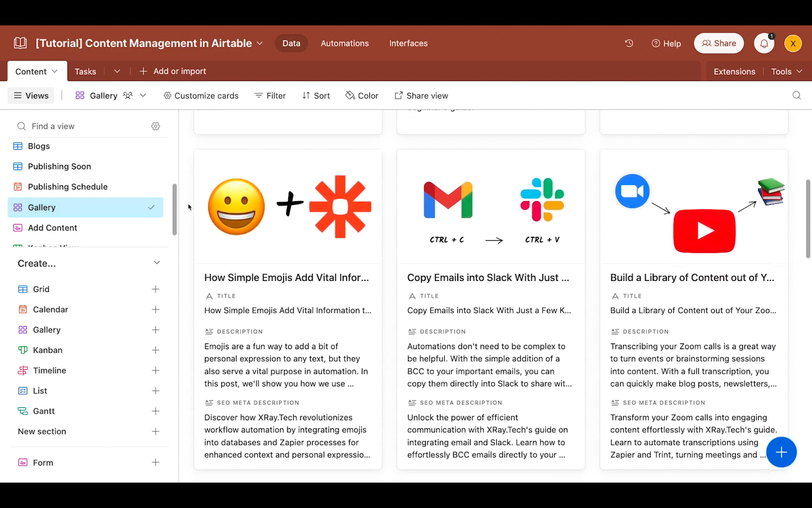
Task: Add a new Calendar view
Action: pyautogui.click(x=155, y=309)
